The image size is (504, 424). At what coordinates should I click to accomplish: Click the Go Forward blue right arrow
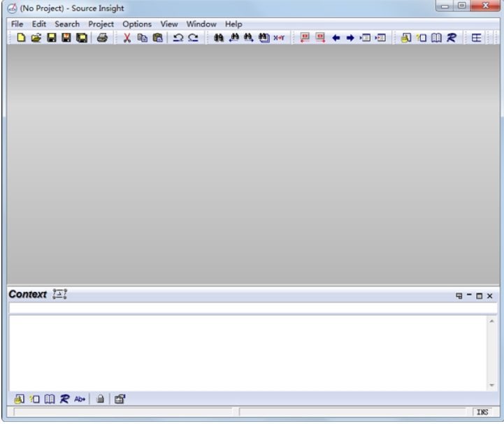pos(350,38)
